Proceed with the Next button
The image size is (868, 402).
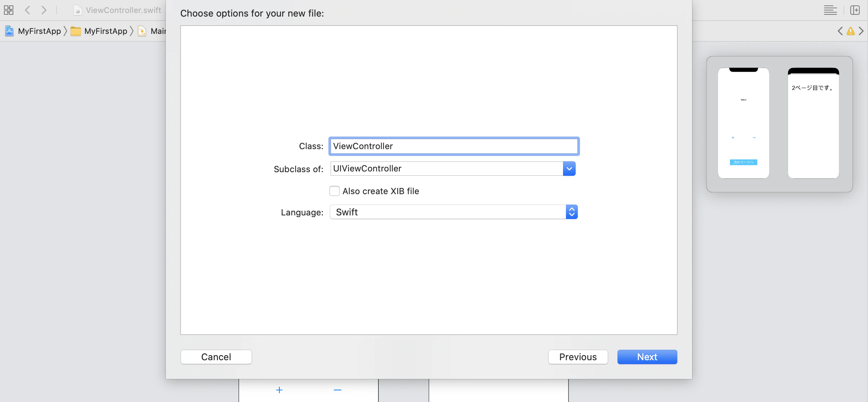(647, 357)
